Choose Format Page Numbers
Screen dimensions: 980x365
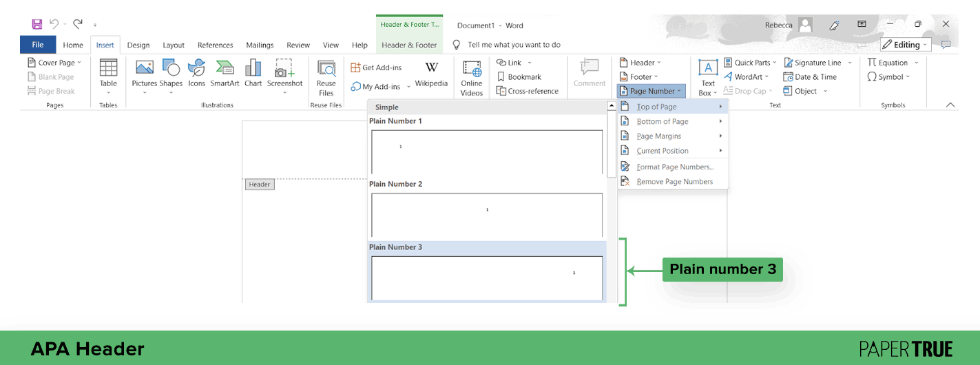(672, 167)
